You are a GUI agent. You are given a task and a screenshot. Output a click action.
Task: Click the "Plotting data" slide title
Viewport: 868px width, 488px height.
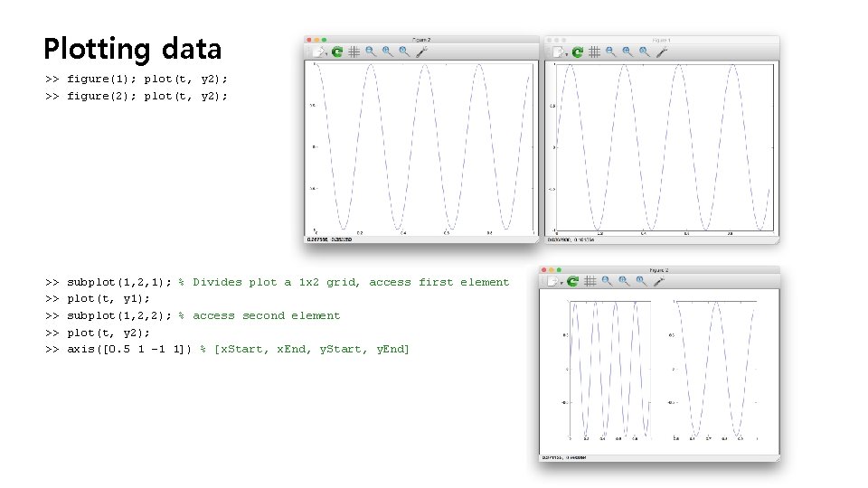pos(133,49)
